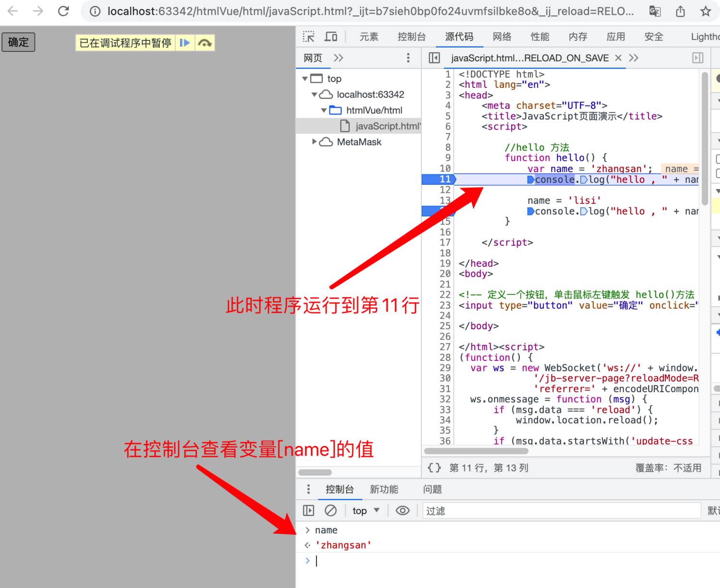The height and width of the screenshot is (588, 720).
Task: Open the navigator three-dot menu
Action: click(x=408, y=58)
